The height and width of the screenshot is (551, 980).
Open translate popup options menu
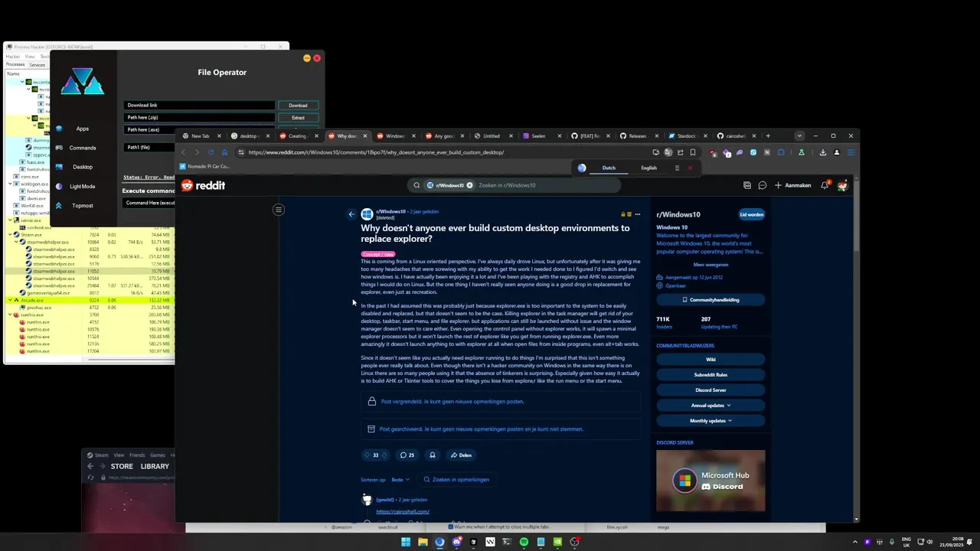point(677,168)
